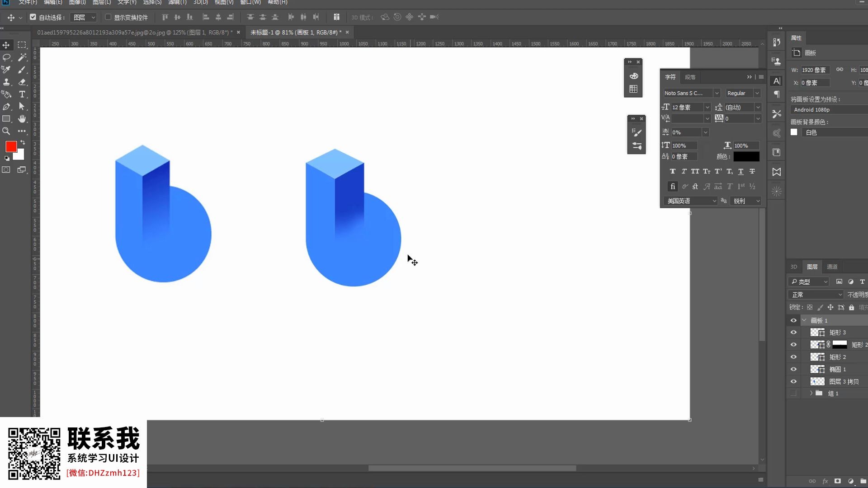Select the Zoom tool

(6, 131)
